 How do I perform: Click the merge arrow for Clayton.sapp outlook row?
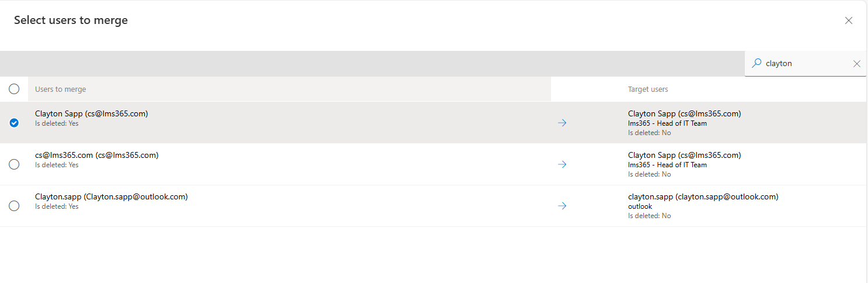point(562,206)
